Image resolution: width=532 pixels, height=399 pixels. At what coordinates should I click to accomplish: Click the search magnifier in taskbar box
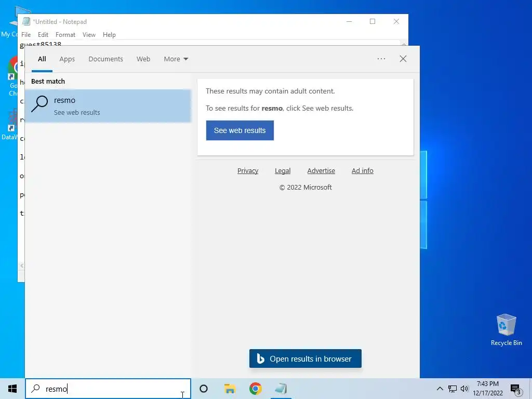(x=36, y=389)
